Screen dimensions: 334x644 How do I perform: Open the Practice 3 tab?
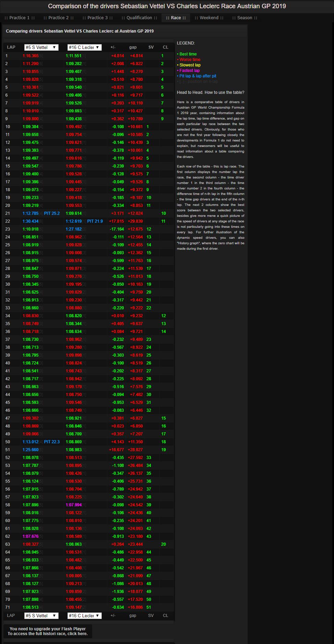pyautogui.click(x=98, y=18)
